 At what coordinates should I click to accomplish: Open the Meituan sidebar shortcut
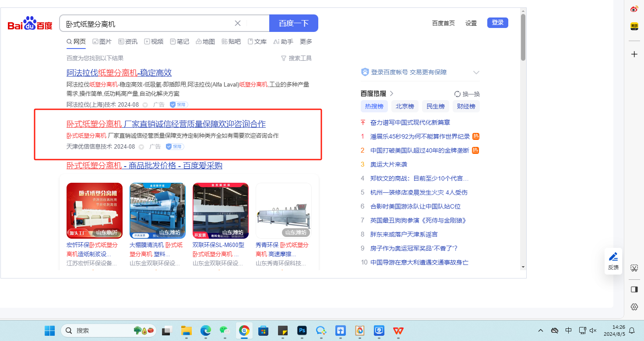tap(634, 27)
